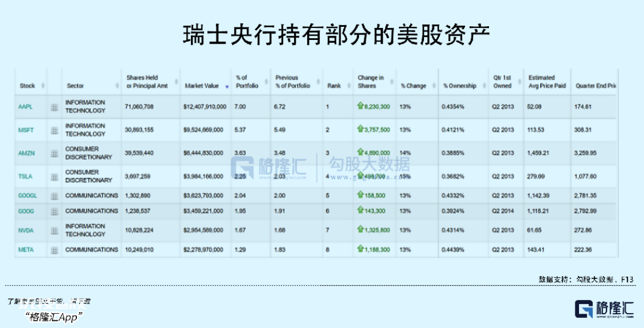Select portfolio percentage 7.00 for AAPL

coord(240,107)
